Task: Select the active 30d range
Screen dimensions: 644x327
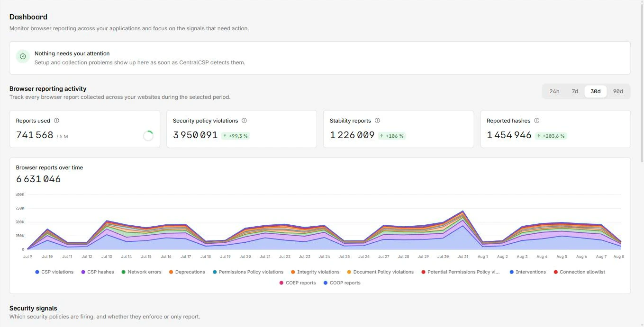Action: pyautogui.click(x=596, y=91)
